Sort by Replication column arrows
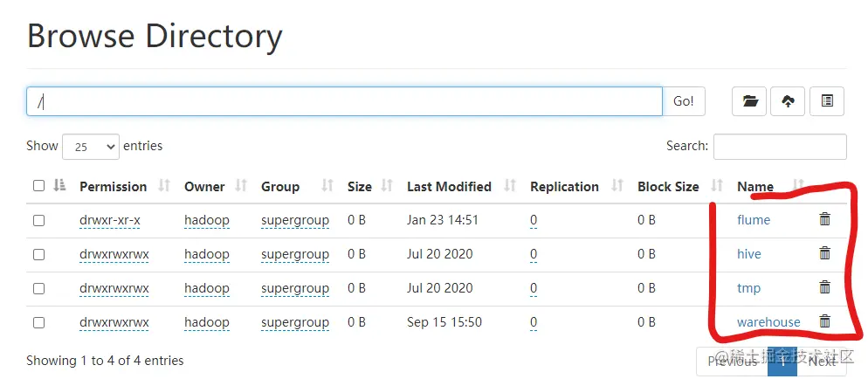 (x=617, y=186)
